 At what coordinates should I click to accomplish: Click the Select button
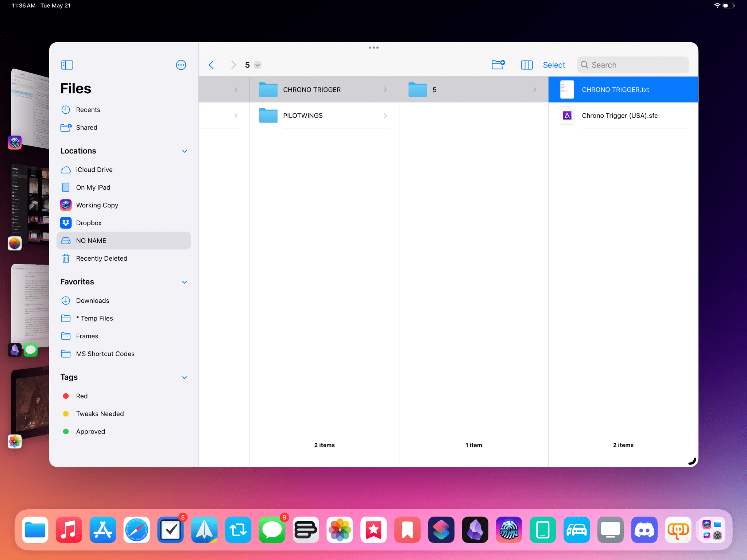pos(554,65)
